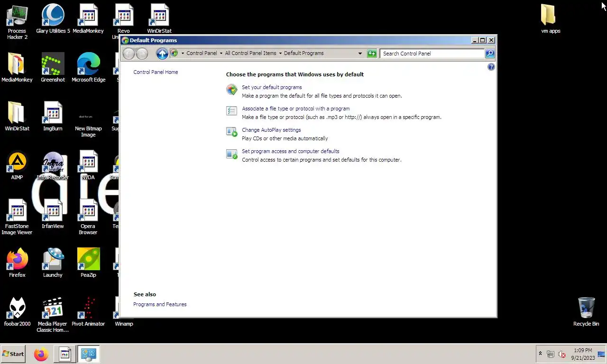Screen dimensions: 607x364
Task: Click the Forward navigation button
Action: pos(142,54)
